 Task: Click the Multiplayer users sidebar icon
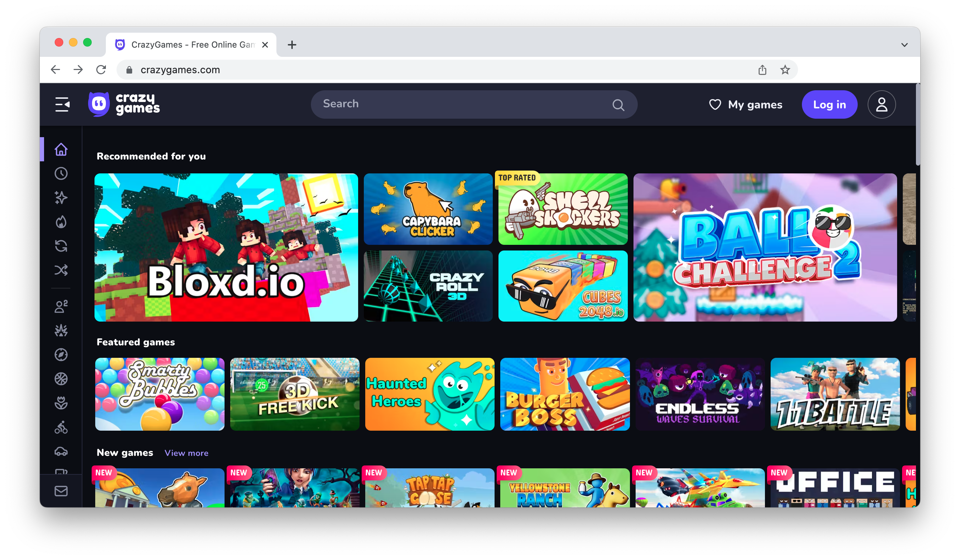(x=61, y=305)
